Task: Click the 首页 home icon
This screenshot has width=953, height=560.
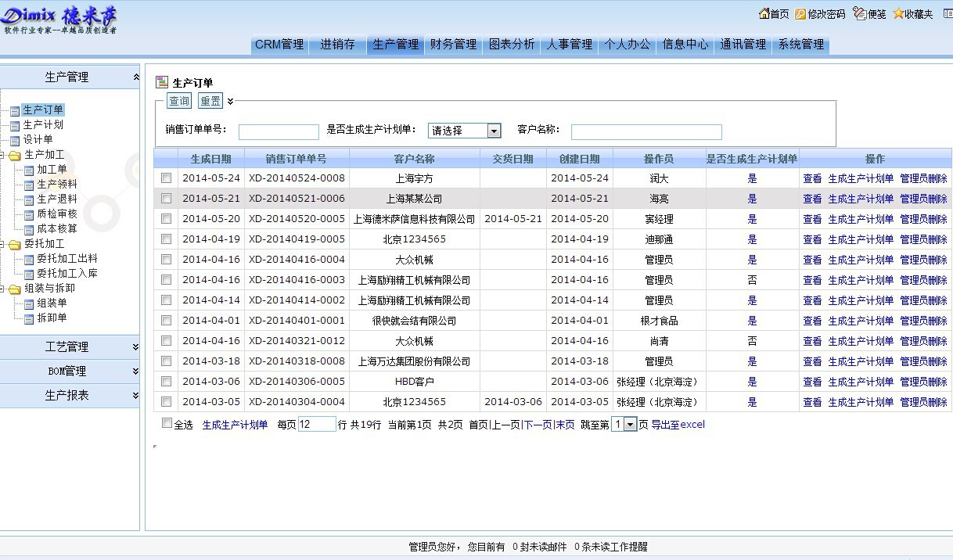Action: click(764, 14)
